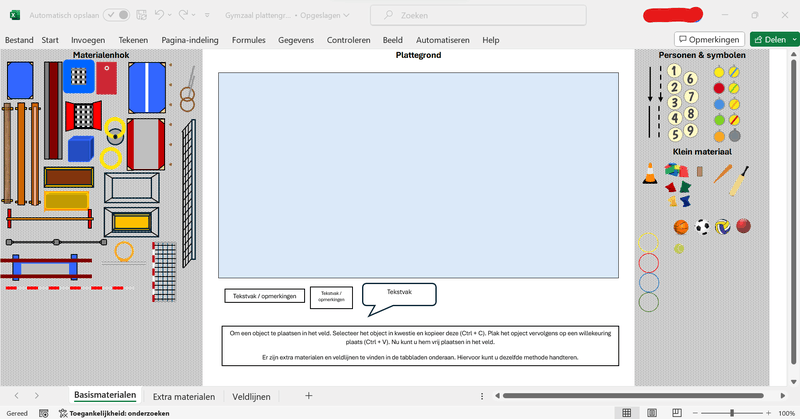The height and width of the screenshot is (419, 800).
Task: Select the orange traffic cone object
Action: tap(649, 174)
